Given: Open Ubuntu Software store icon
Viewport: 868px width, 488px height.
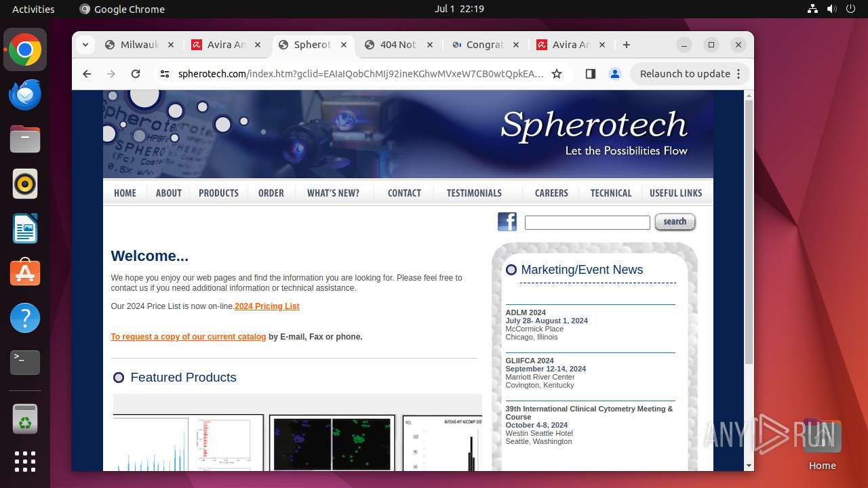Looking at the screenshot, I should (x=25, y=273).
